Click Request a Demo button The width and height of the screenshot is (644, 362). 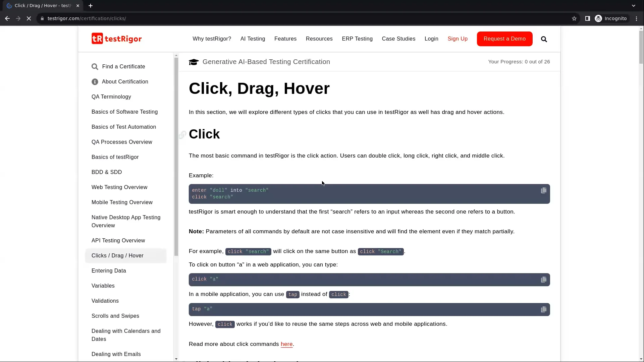(504, 39)
